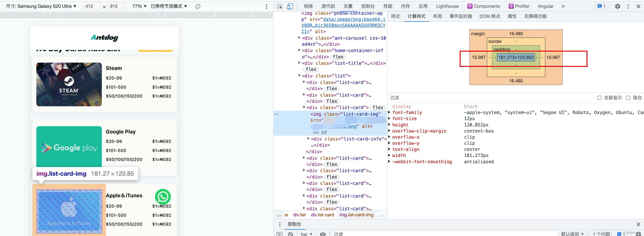
Task: Expand the font-family computed property
Action: [389, 112]
